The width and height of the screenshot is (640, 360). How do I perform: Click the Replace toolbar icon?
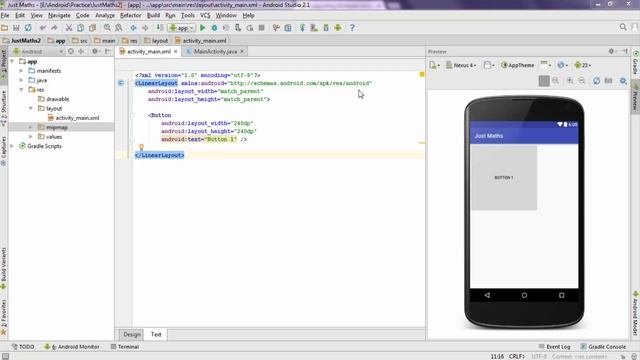point(119,28)
